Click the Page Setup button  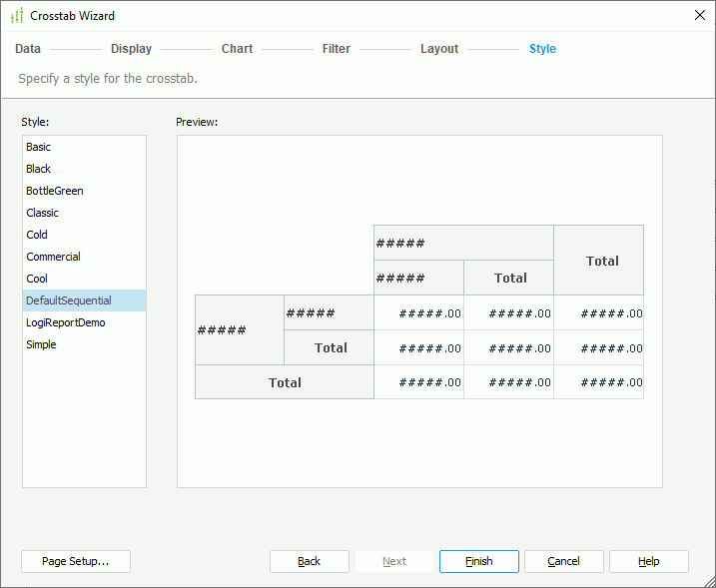coord(76,561)
